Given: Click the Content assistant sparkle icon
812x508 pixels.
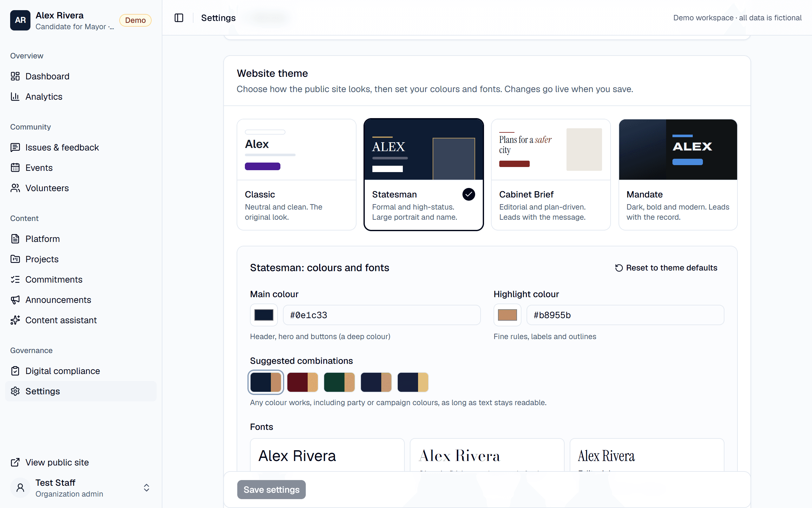Looking at the screenshot, I should [15, 320].
